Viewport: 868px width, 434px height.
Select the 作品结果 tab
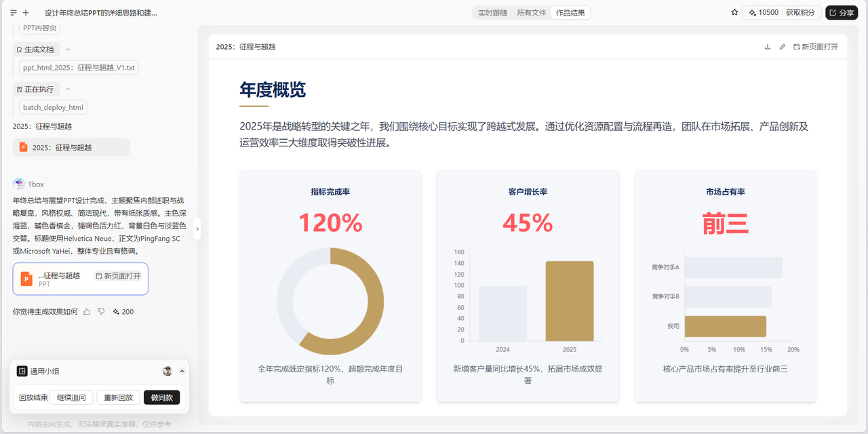click(570, 13)
